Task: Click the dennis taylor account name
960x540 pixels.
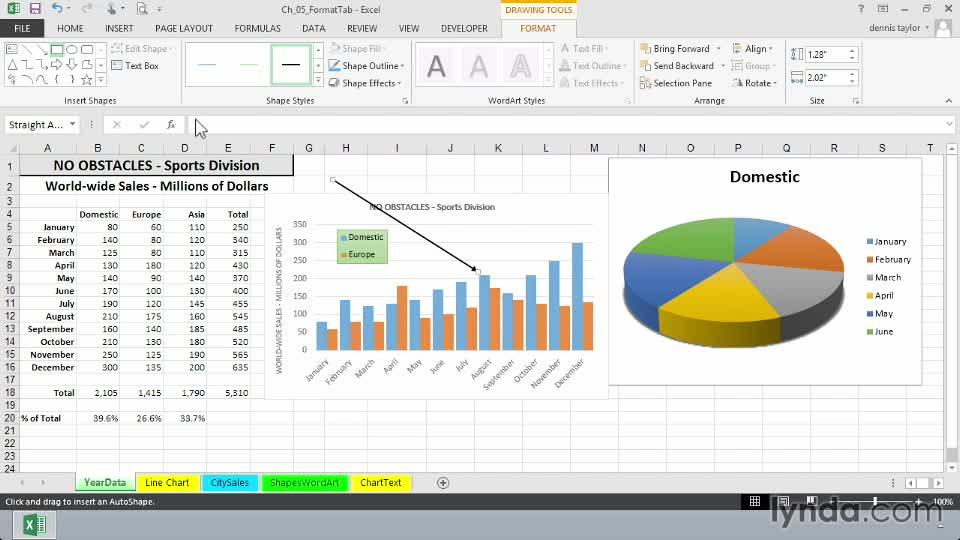Action: [x=894, y=28]
